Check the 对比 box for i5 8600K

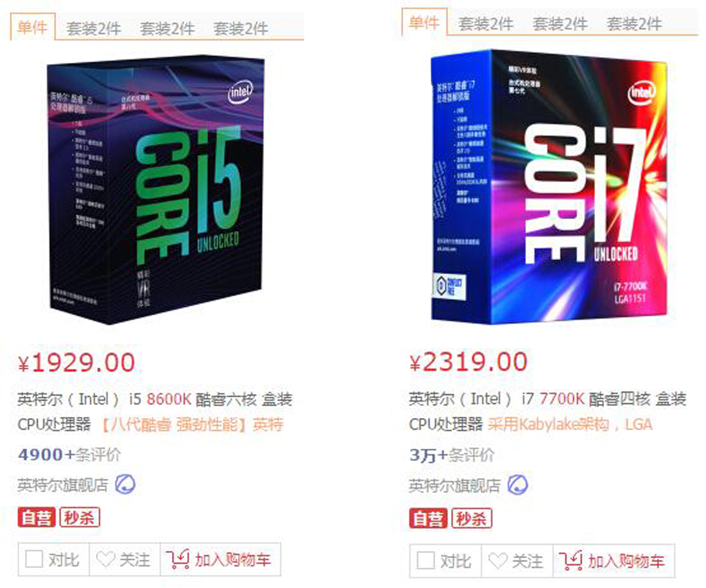(34, 559)
